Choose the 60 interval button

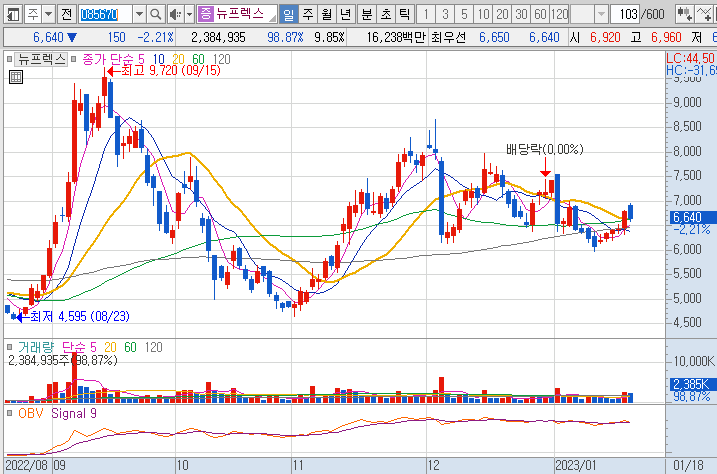540,15
